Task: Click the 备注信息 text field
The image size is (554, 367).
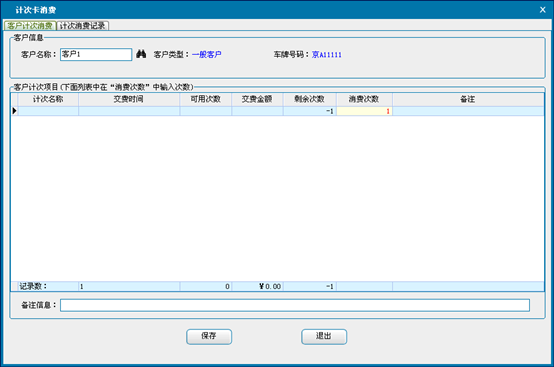Action: pyautogui.click(x=295, y=305)
